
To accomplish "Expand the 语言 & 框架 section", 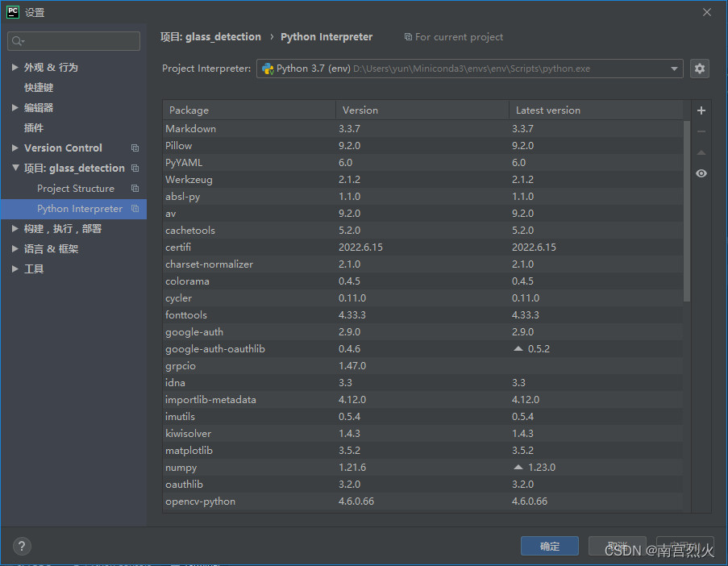I will (x=15, y=249).
